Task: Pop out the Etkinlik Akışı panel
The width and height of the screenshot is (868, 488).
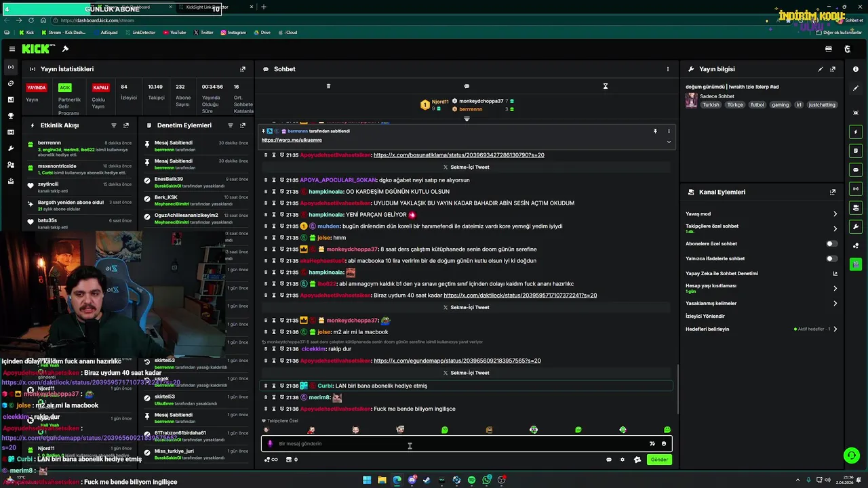Action: pyautogui.click(x=126, y=125)
